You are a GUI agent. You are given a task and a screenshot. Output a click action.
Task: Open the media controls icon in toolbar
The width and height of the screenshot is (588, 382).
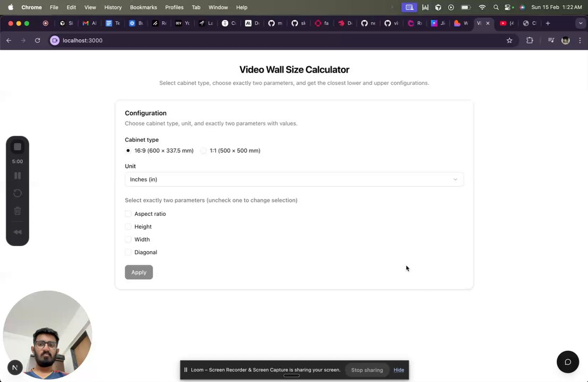click(x=551, y=40)
